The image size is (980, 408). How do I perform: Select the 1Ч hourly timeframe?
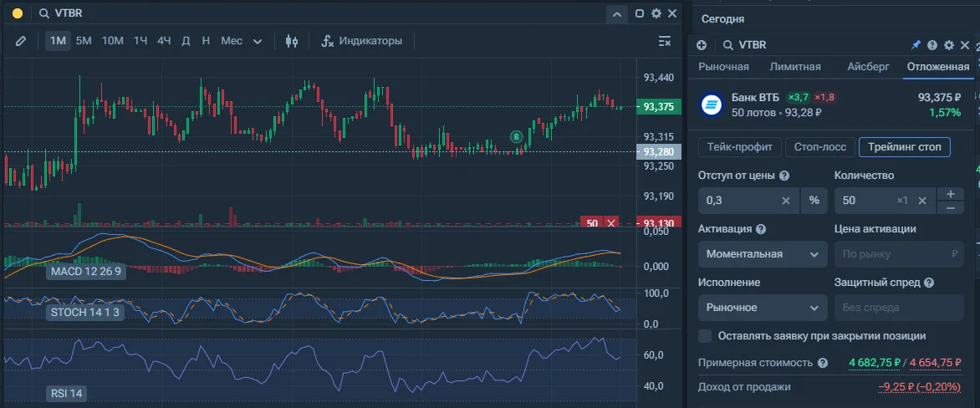coord(140,41)
